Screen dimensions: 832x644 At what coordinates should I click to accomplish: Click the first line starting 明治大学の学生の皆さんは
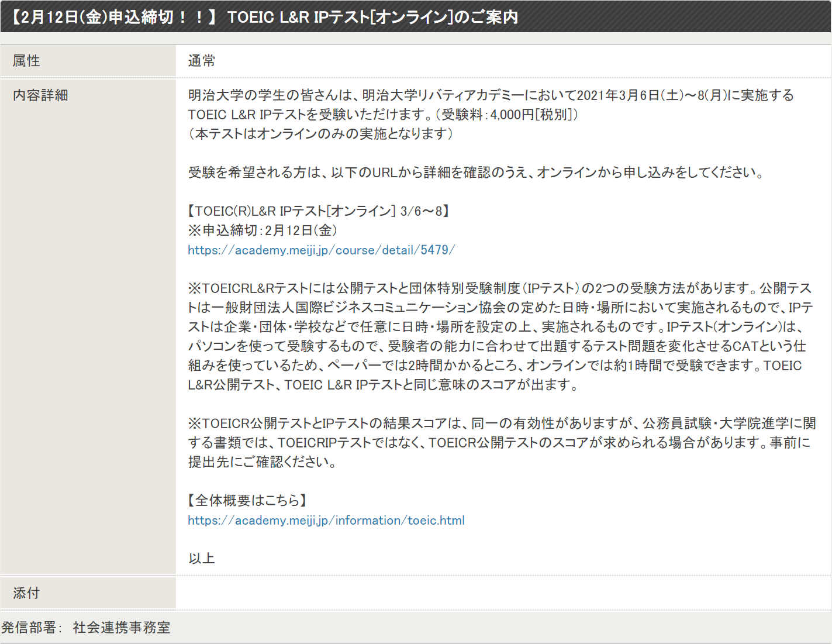491,95
